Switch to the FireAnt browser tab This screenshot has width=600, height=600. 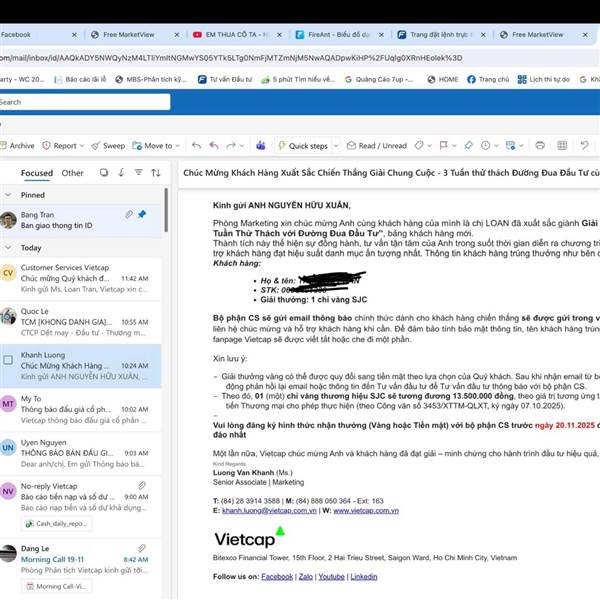click(x=339, y=35)
